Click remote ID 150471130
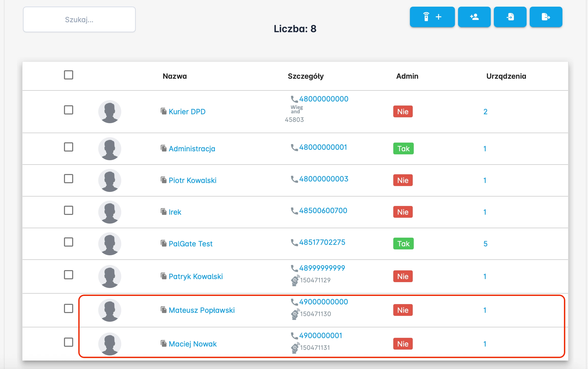The width and height of the screenshot is (588, 369). click(x=315, y=314)
